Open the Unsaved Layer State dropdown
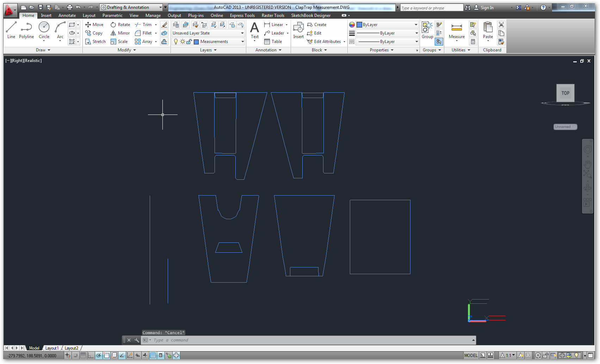This screenshot has width=600, height=364. [x=208, y=33]
